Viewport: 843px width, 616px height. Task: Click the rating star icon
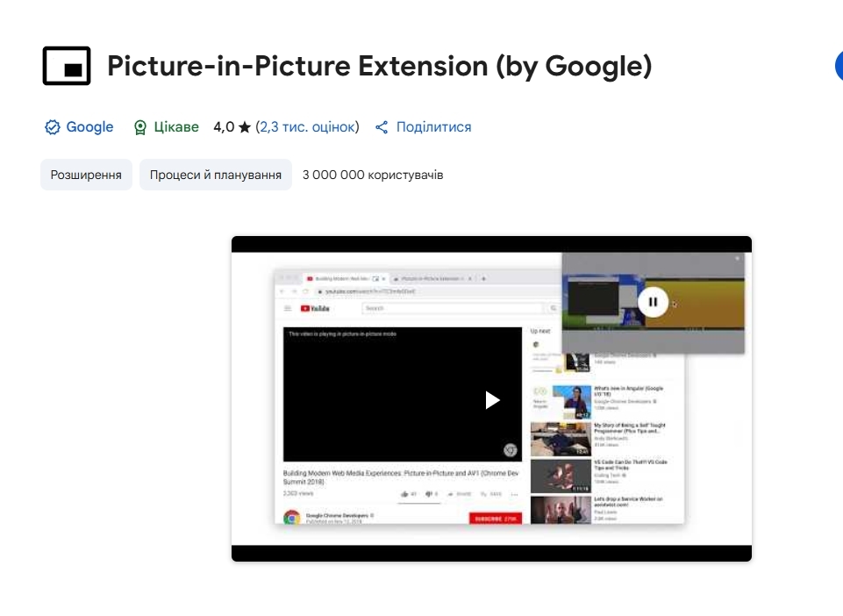click(245, 127)
